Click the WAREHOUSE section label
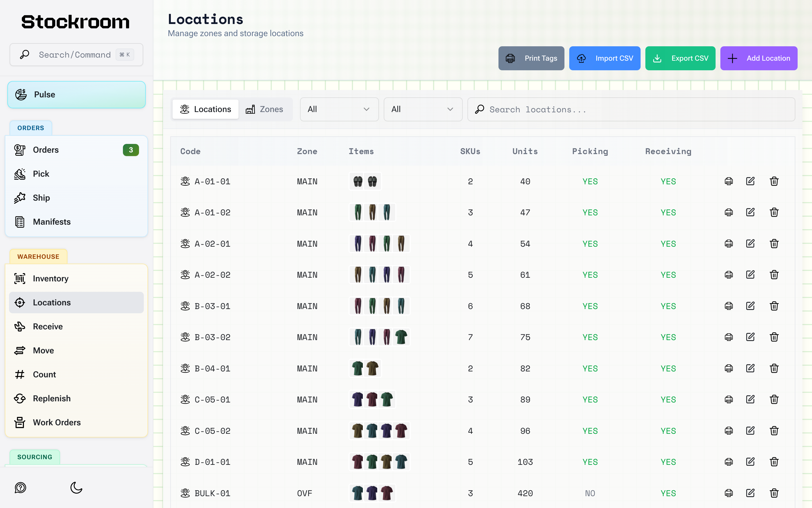 (38, 257)
